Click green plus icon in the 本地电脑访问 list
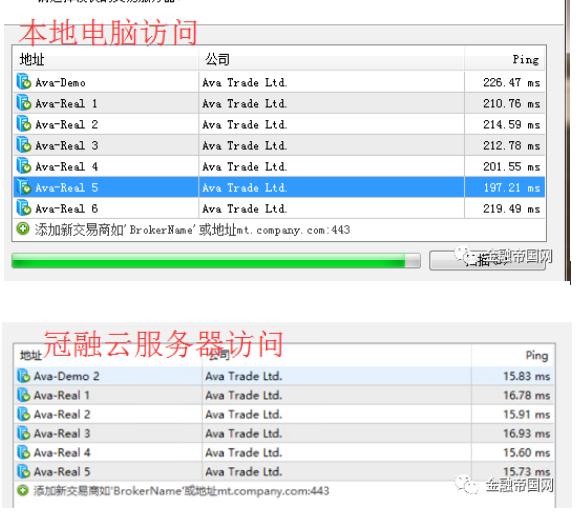The image size is (577, 513). [23, 229]
